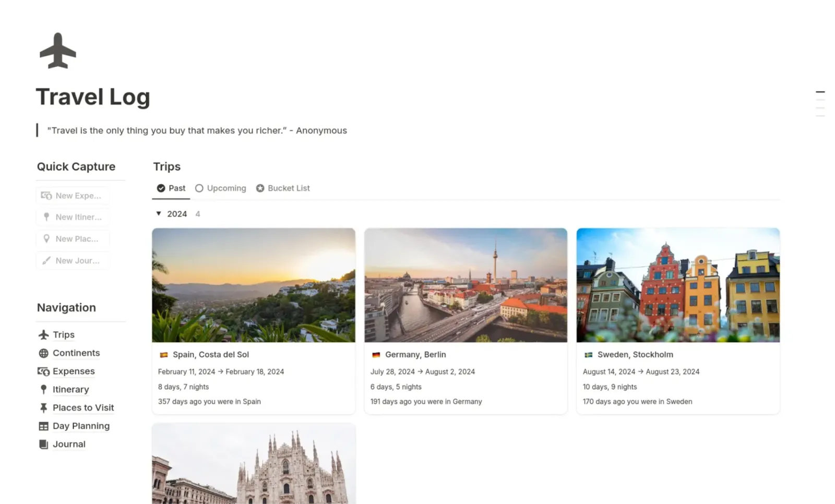Click the Upcoming tab circle icon
835x504 pixels.
point(199,188)
